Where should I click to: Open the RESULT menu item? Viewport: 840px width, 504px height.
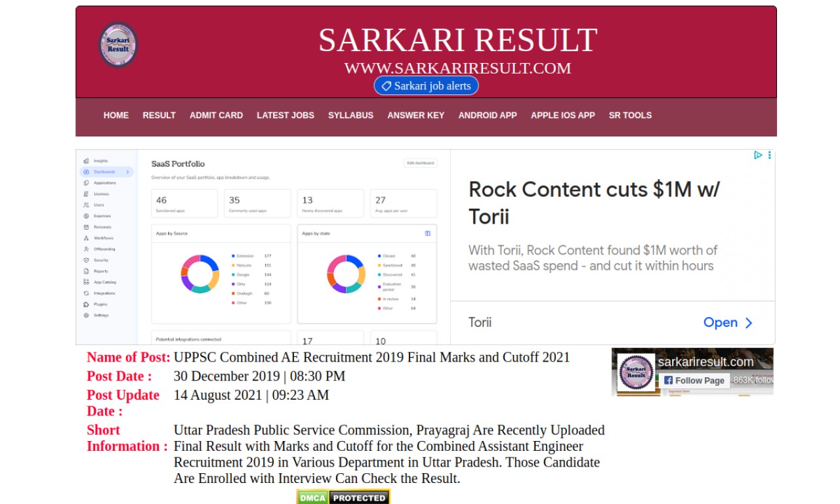coord(159,115)
